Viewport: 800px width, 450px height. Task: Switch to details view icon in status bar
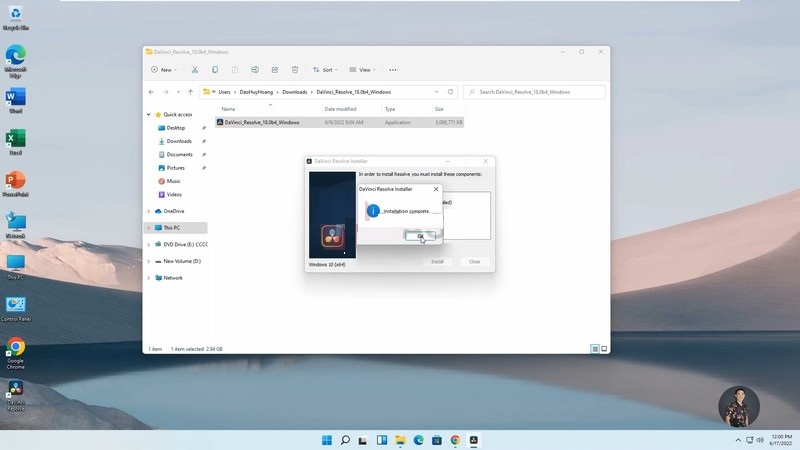595,349
